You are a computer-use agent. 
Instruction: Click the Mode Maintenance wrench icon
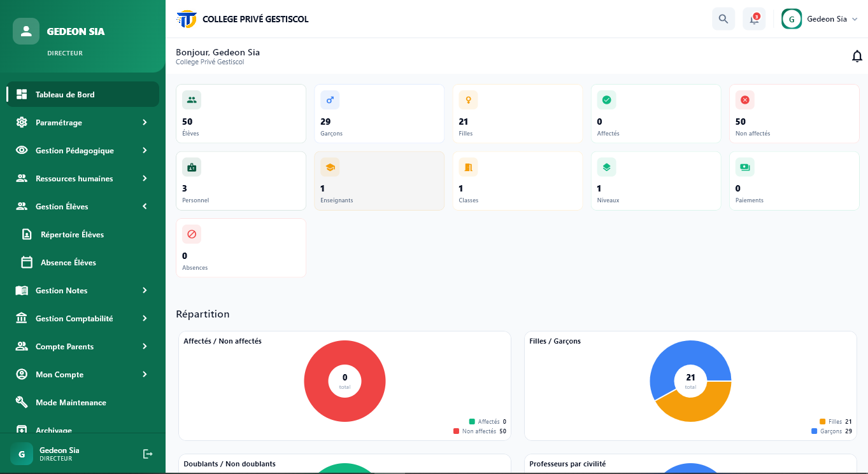tap(22, 402)
